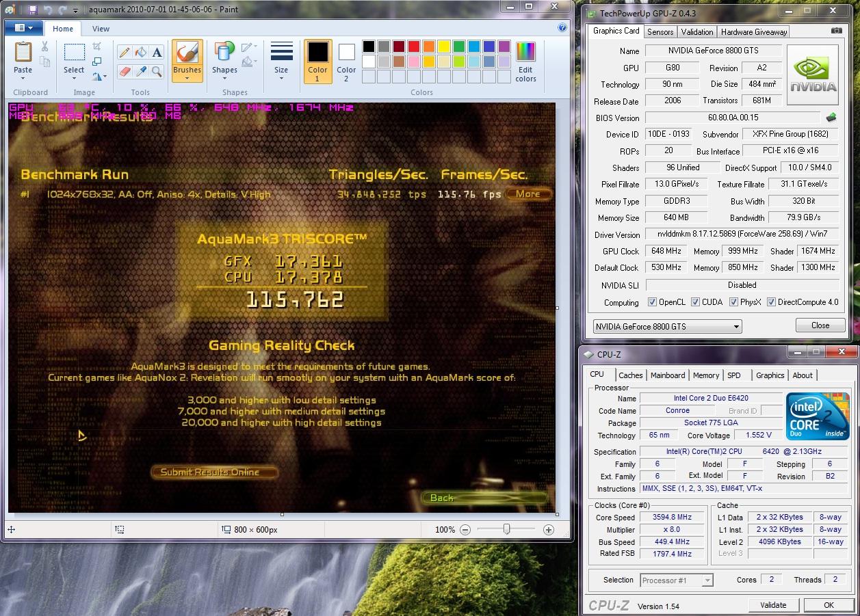Viewport: 860px width, 616px height.
Task: Click the zoom out minus button in Paint status bar
Action: coord(465,529)
